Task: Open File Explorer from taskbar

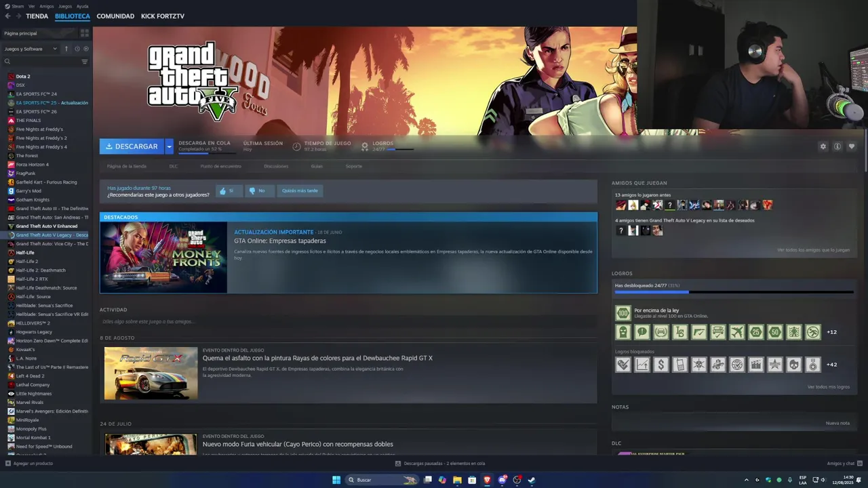Action: [x=457, y=480]
